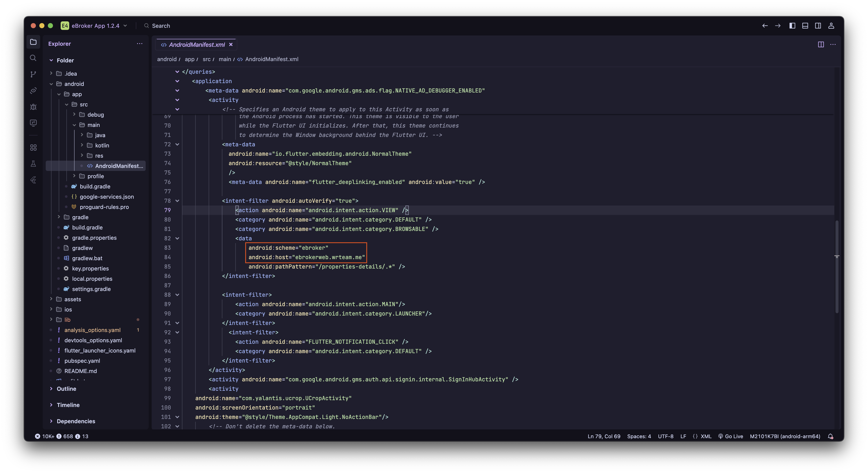Open the Flutter icon in activity bar
Image resolution: width=868 pixels, height=473 pixels.
pos(33,180)
